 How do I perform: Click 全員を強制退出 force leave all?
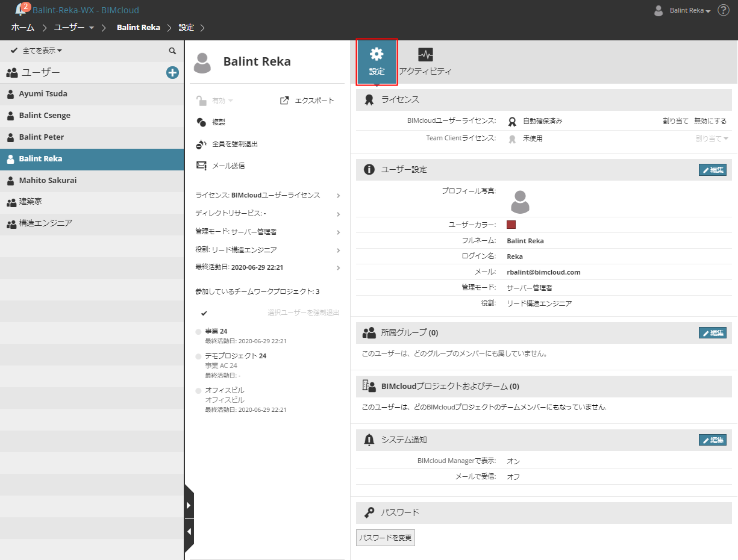(x=227, y=144)
